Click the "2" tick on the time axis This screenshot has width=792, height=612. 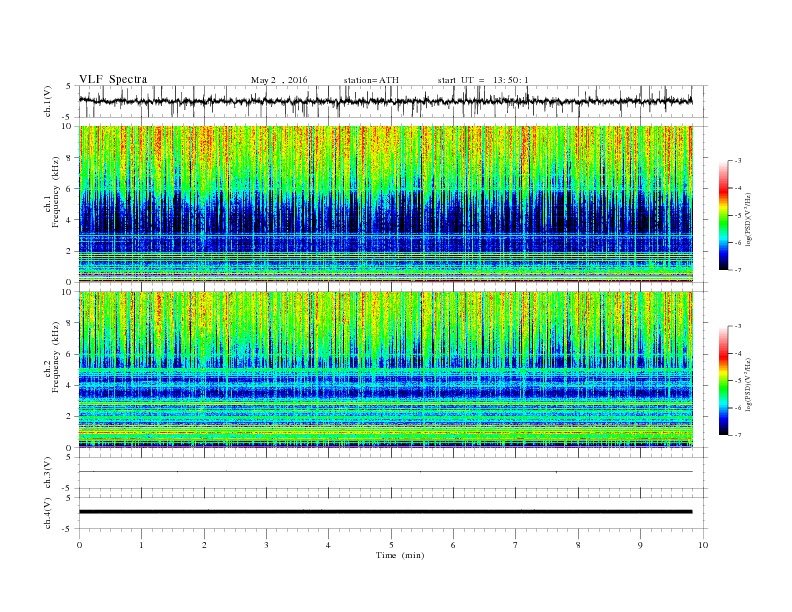click(x=204, y=545)
